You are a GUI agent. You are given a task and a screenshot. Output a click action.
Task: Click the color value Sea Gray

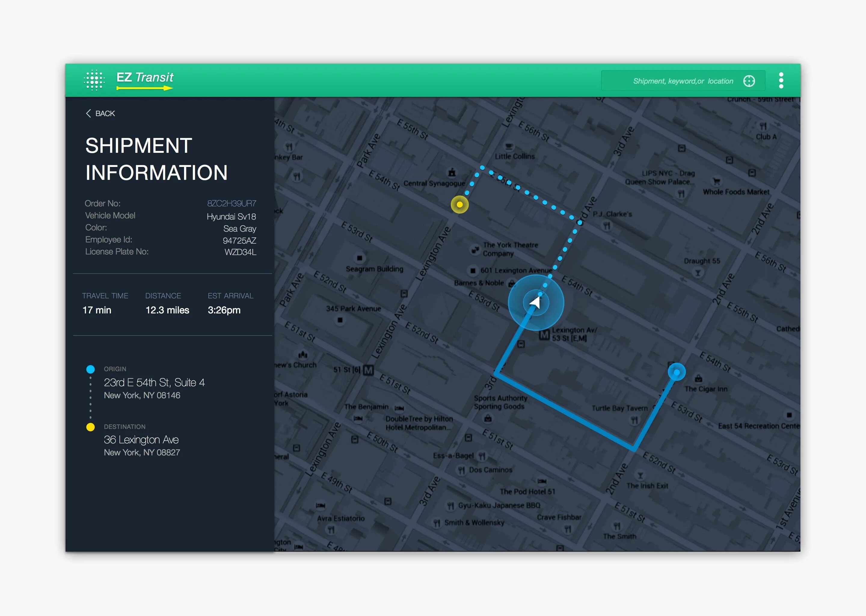click(240, 229)
